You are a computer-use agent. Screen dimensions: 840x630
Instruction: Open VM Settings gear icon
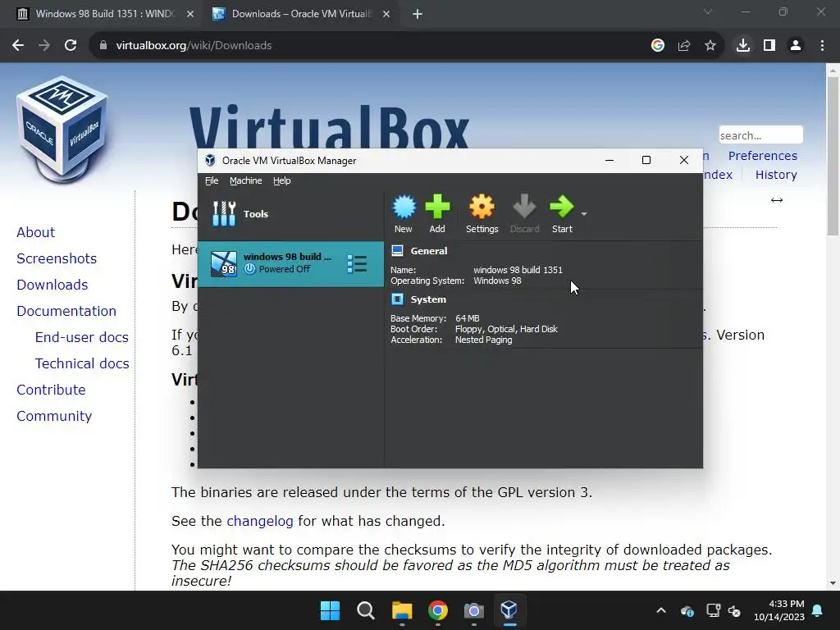coord(482,207)
